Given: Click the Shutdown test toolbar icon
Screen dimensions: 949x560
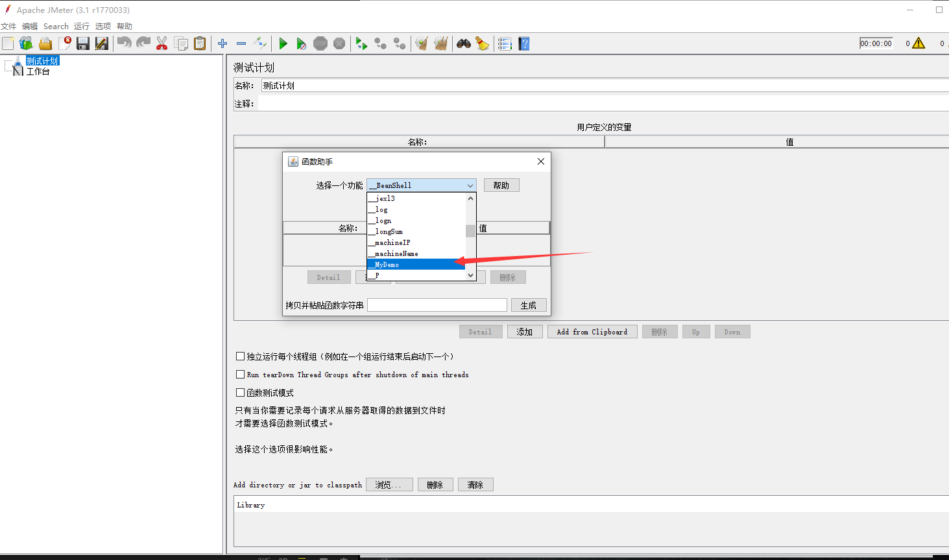Looking at the screenshot, I should [x=339, y=43].
